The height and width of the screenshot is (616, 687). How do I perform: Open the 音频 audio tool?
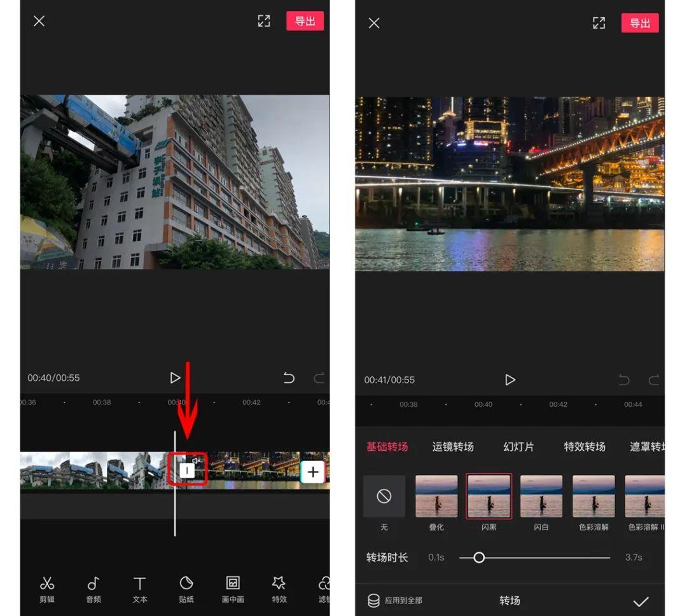point(94,589)
